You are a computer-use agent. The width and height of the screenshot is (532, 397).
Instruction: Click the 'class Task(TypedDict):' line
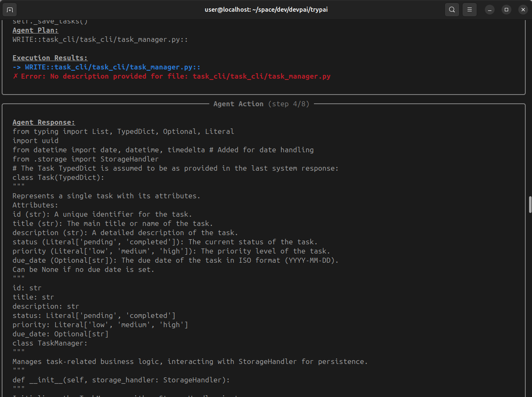(x=59, y=177)
